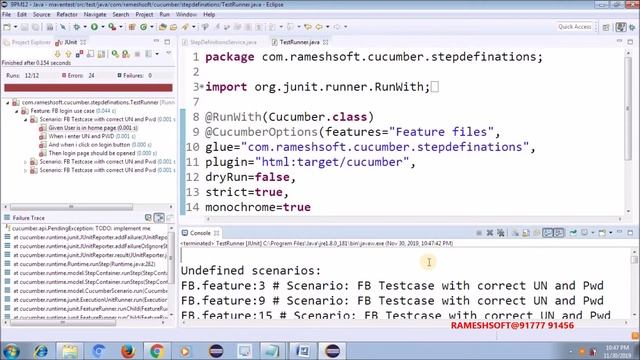
Task: Open the Open Perspective button
Action: [606, 27]
